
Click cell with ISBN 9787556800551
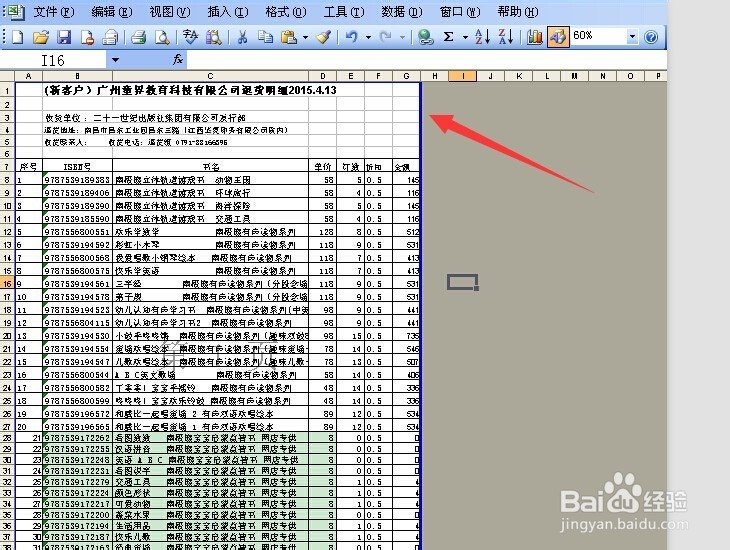tap(77, 231)
